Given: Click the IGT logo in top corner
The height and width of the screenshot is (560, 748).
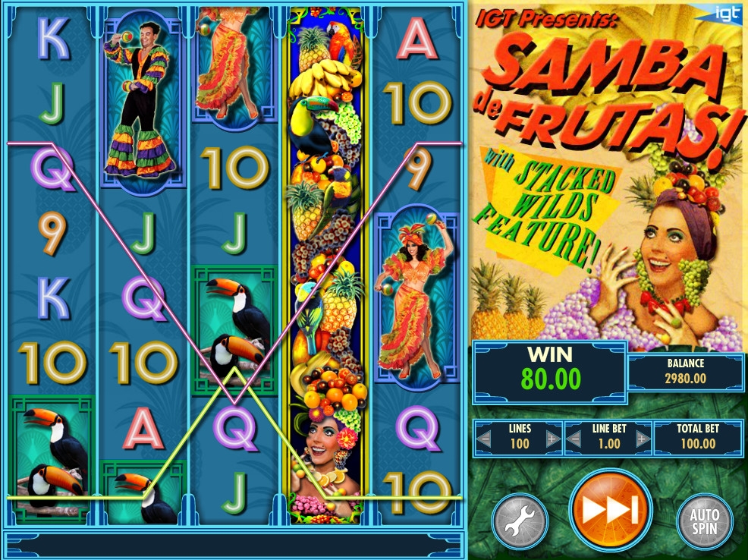Looking at the screenshot, I should (722, 14).
